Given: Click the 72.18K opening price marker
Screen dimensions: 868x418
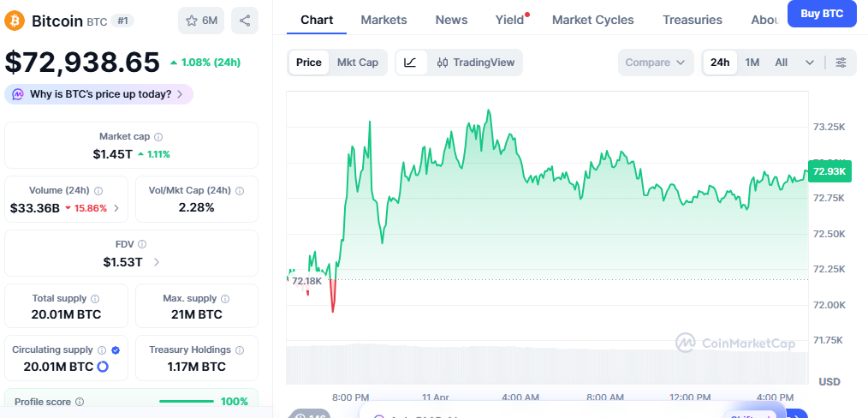Looking at the screenshot, I should click(x=306, y=281).
